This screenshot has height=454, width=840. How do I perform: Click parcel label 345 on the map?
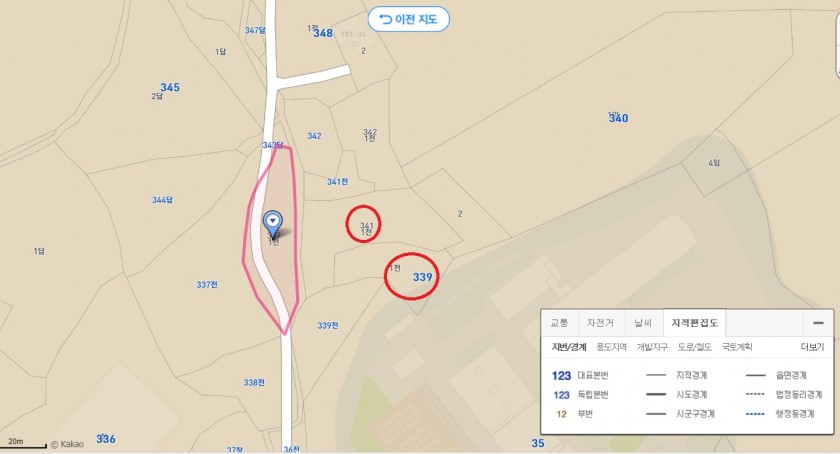click(x=170, y=87)
